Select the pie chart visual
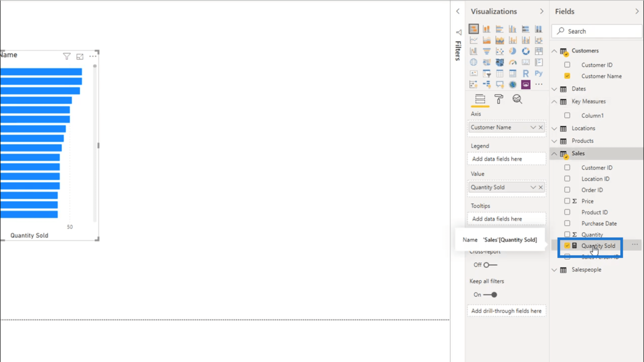The image size is (644, 362). (x=513, y=51)
